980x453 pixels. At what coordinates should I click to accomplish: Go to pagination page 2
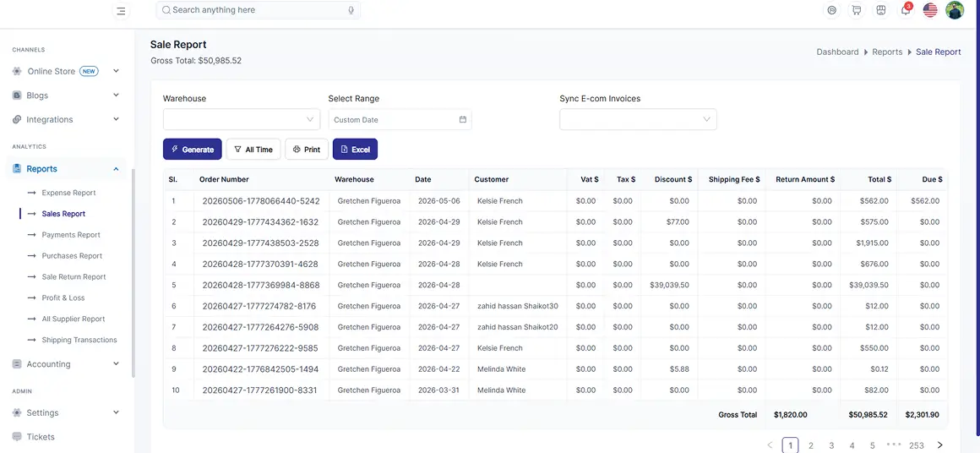(x=811, y=445)
